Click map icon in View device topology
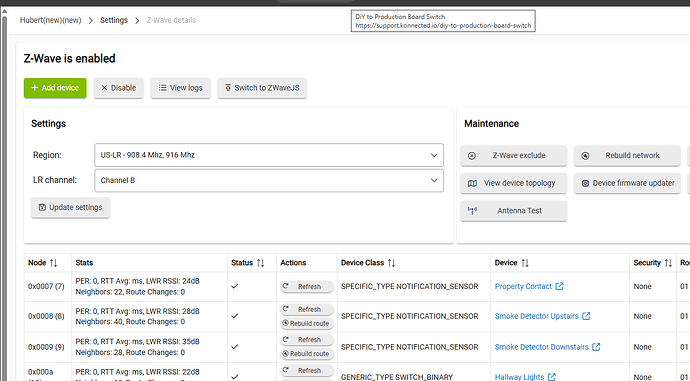690x381 pixels. pos(472,183)
